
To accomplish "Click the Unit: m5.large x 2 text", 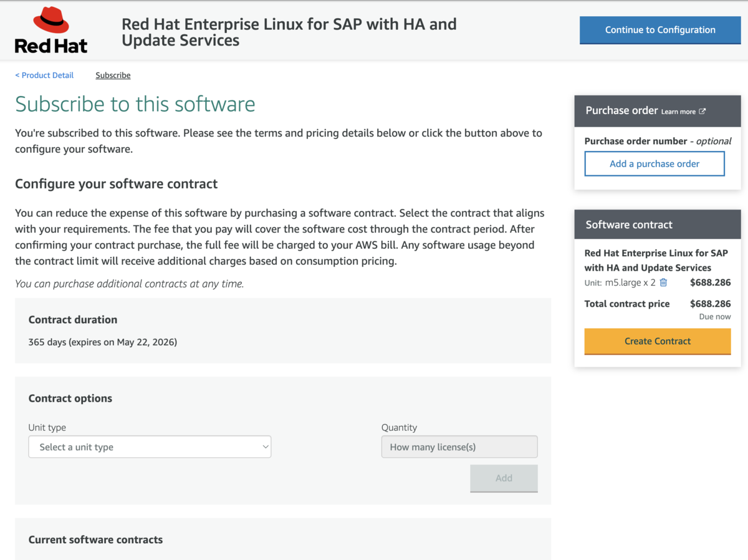I will point(620,282).
